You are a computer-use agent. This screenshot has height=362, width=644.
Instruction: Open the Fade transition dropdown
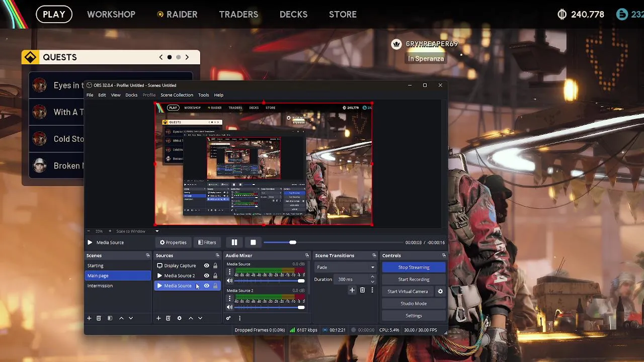point(345,267)
